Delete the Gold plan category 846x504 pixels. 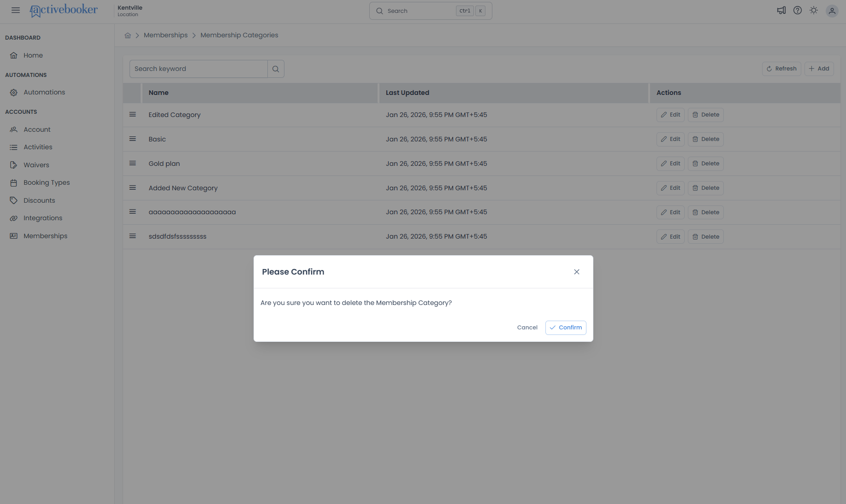tap(705, 164)
